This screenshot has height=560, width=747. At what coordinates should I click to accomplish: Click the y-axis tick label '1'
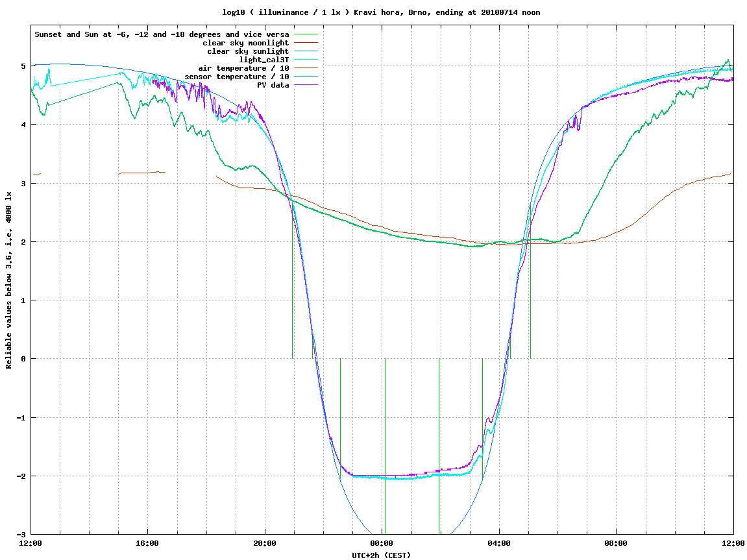pyautogui.click(x=23, y=300)
